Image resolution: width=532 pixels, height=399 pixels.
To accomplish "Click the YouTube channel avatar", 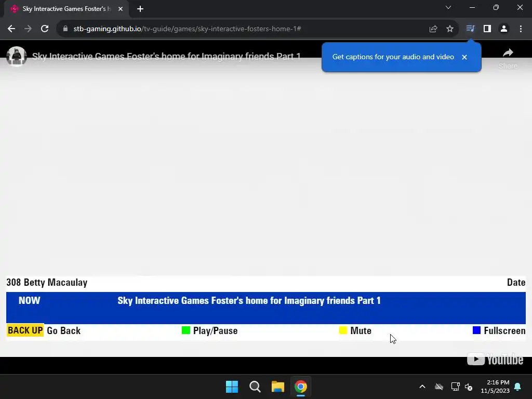I will point(17,56).
